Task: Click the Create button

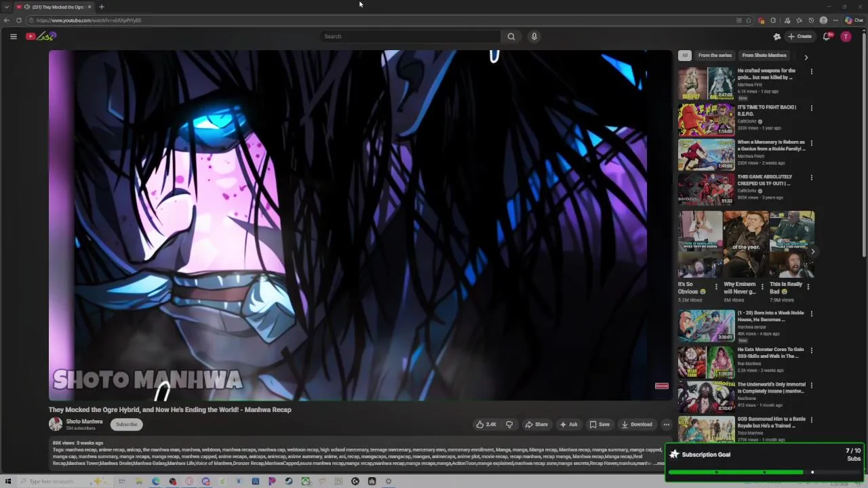Action: point(800,37)
